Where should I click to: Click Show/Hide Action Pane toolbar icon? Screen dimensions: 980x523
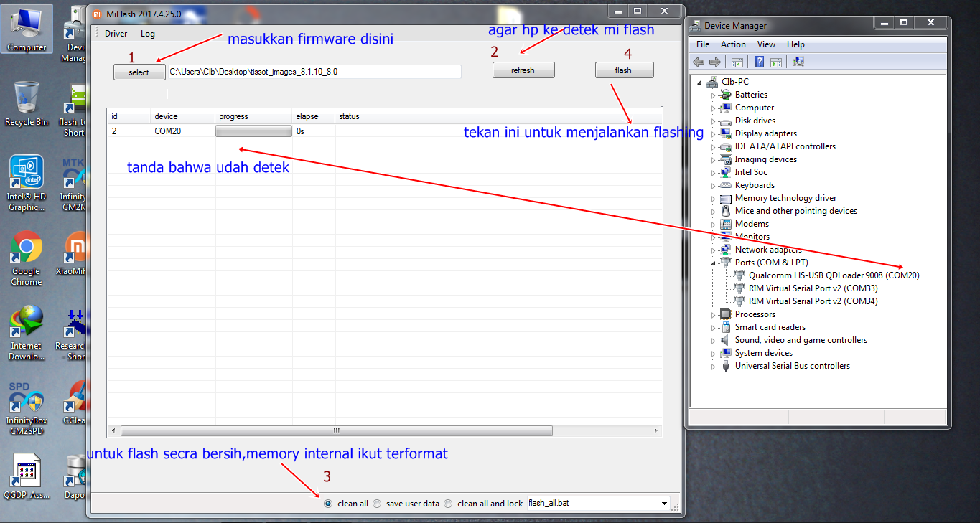click(x=775, y=62)
